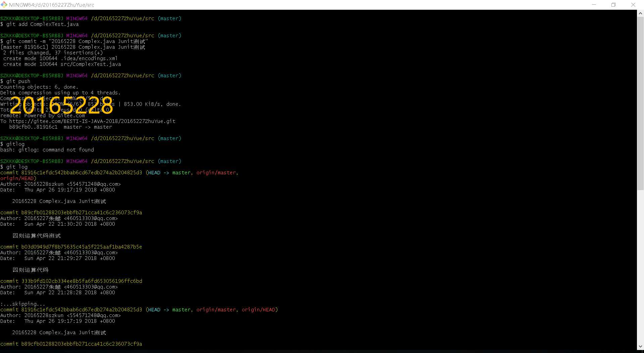The image size is (644, 353).
Task: Click 'bash: gitlog: command not found' line
Action: 47,150
